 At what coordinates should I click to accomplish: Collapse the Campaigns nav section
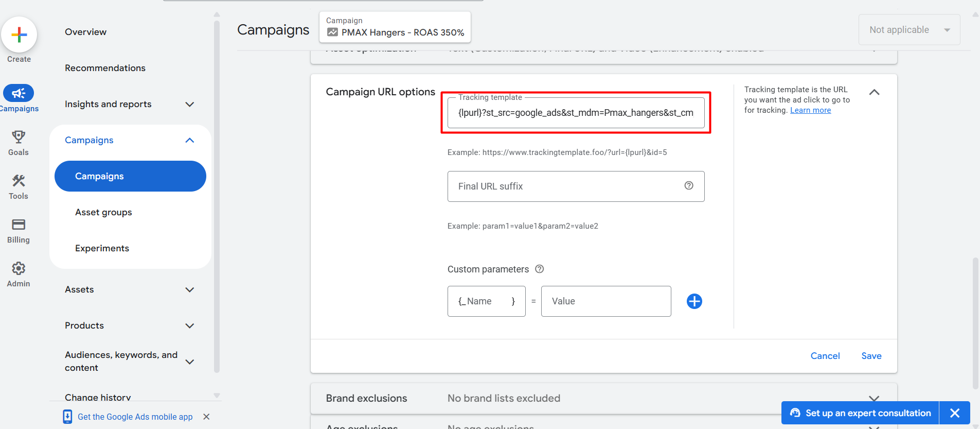(x=190, y=140)
